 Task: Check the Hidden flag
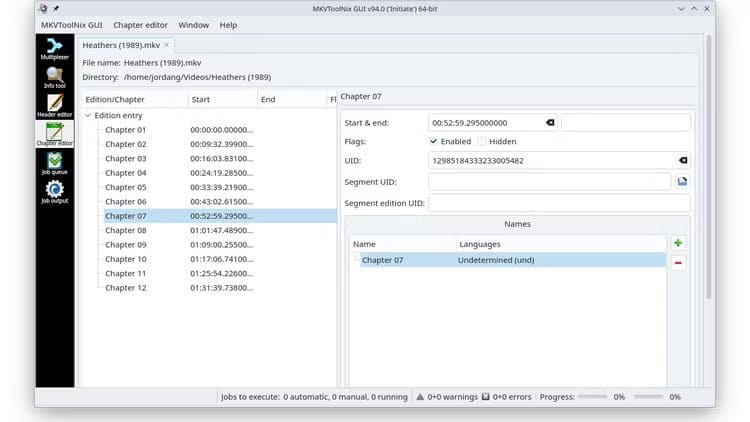[482, 141]
